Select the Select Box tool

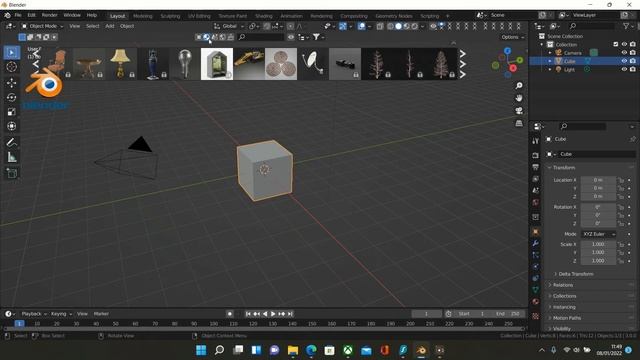[12, 53]
